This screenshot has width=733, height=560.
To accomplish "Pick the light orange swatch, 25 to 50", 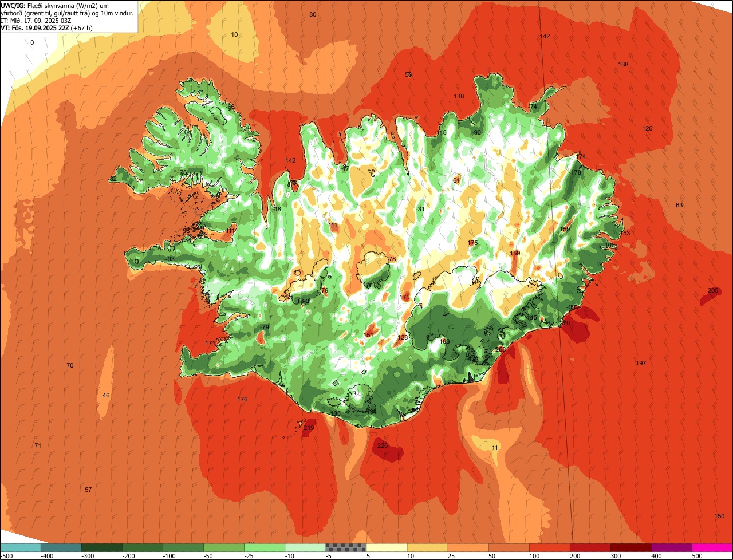I will coord(468,547).
